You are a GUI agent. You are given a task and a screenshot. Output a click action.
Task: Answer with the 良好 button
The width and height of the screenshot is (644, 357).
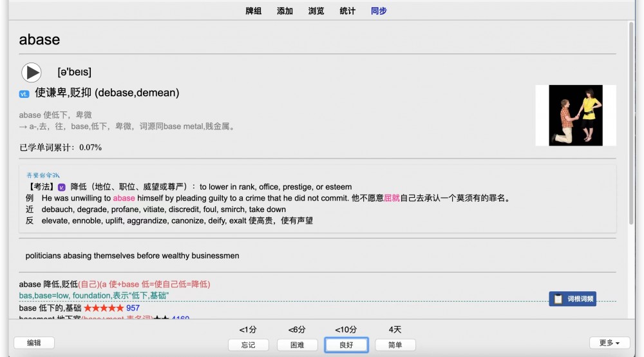click(x=346, y=345)
